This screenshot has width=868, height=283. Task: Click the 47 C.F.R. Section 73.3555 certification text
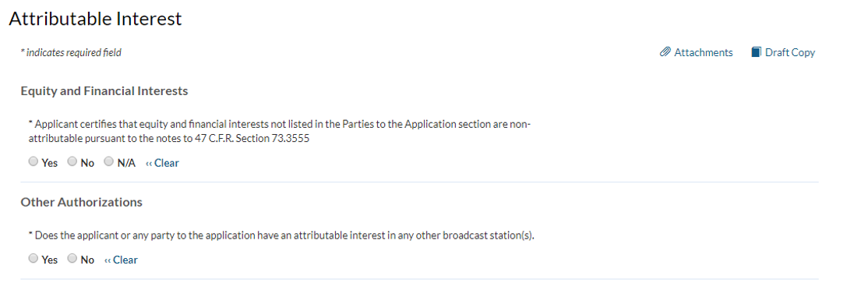coord(280,131)
